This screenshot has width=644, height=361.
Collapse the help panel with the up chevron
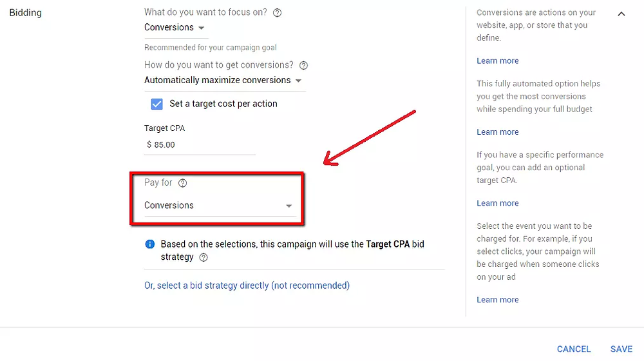(621, 14)
